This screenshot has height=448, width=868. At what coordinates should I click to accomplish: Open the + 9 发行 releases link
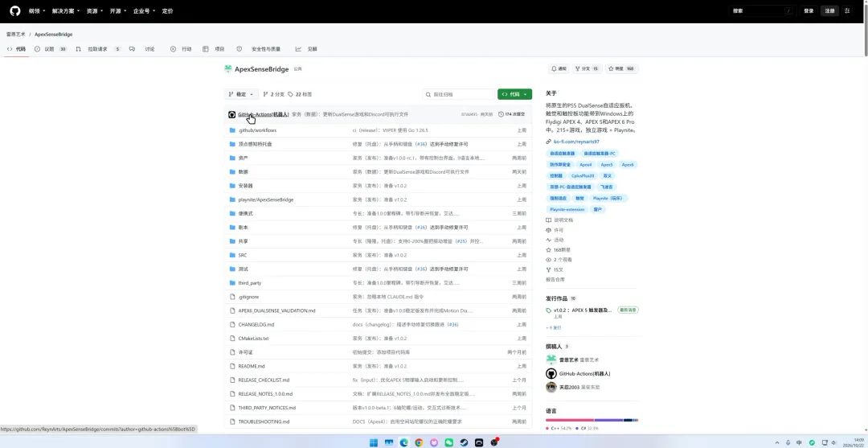tap(553, 327)
